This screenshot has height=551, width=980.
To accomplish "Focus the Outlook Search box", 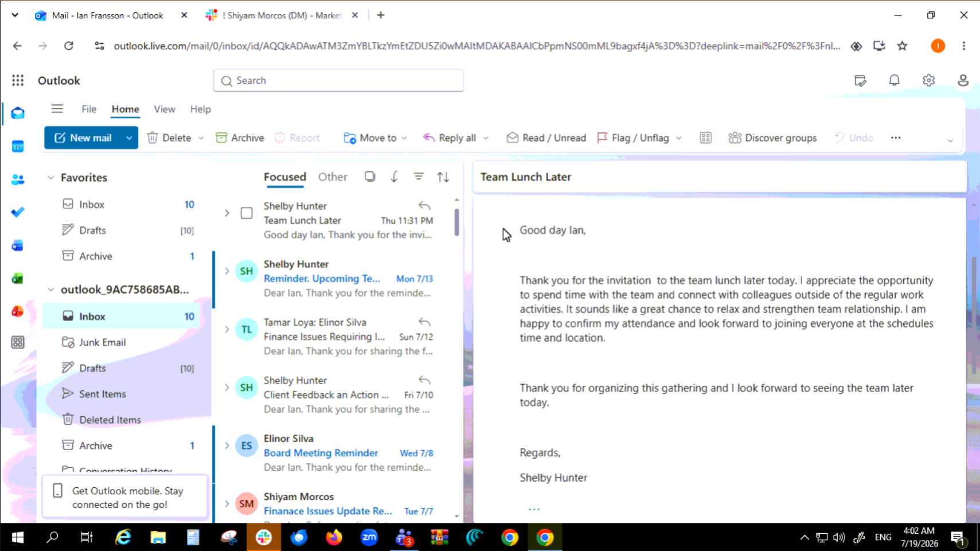I will [338, 80].
